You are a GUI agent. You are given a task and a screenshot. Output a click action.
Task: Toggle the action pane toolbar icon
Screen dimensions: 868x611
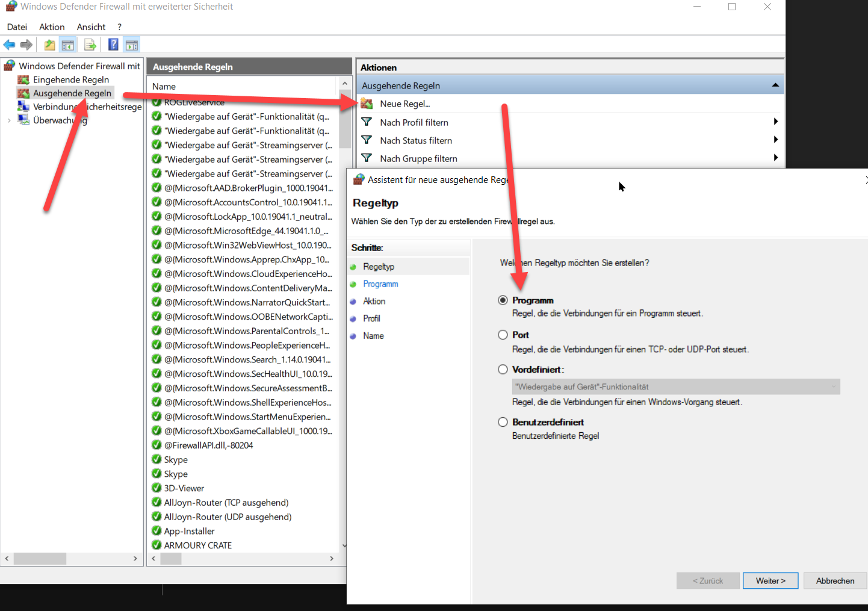pyautogui.click(x=132, y=45)
